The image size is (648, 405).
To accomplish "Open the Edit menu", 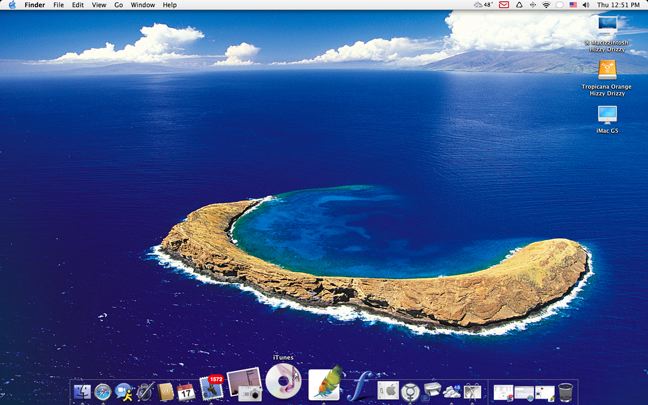I will (78, 5).
